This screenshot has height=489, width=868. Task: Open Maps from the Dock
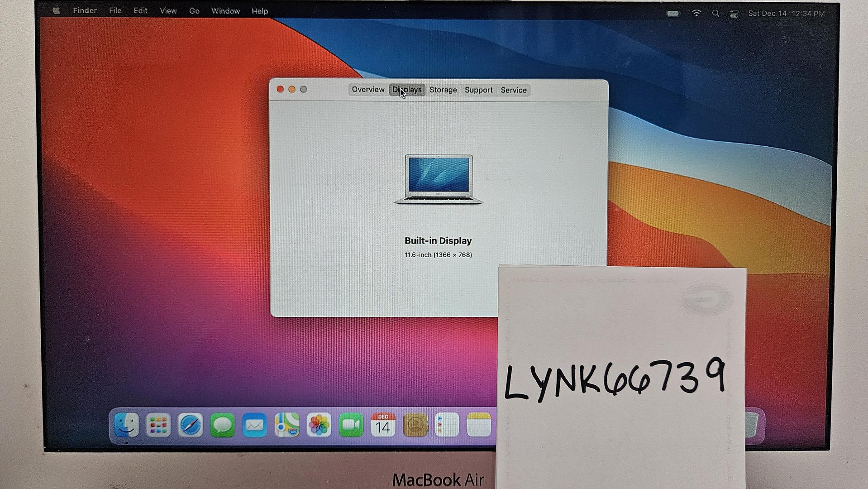click(x=287, y=425)
